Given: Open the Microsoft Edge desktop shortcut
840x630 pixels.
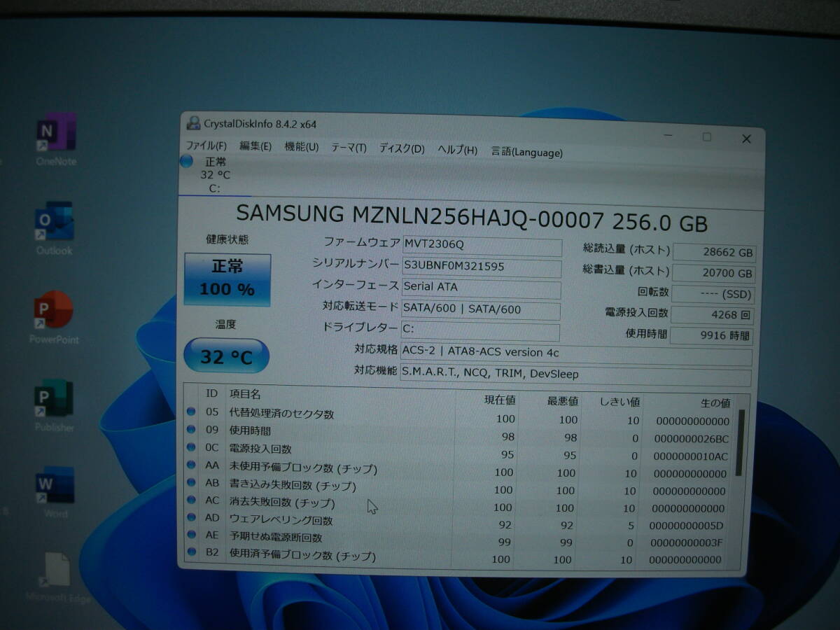Looking at the screenshot, I should pos(57,577).
